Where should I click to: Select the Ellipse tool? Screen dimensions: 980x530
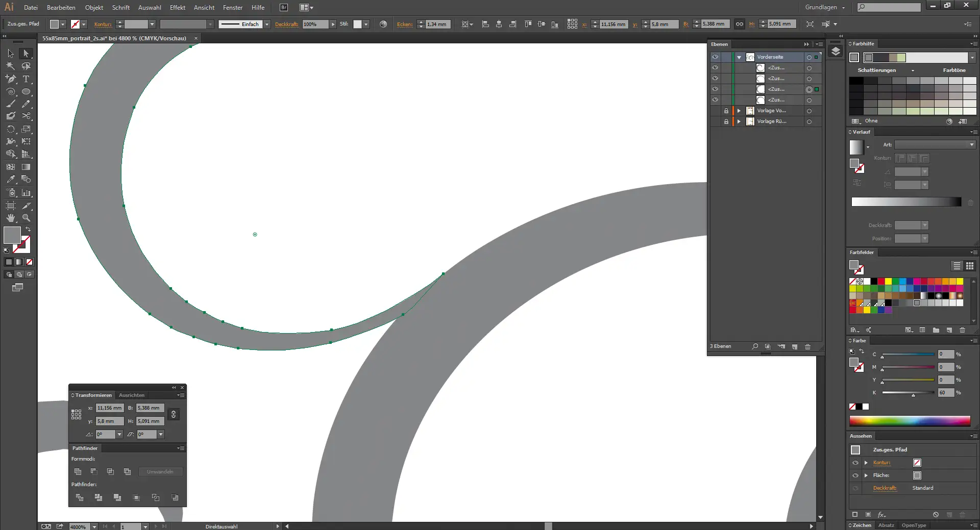coord(26,92)
